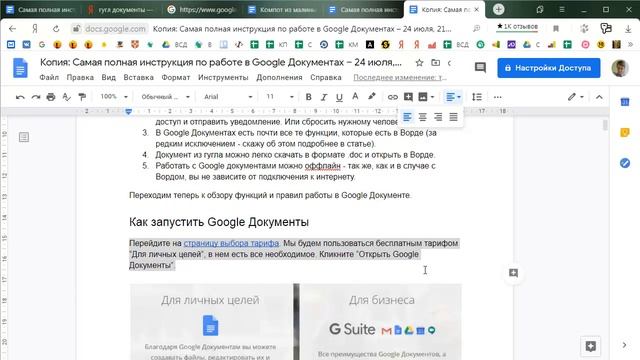Reload the page in browser

point(56,29)
